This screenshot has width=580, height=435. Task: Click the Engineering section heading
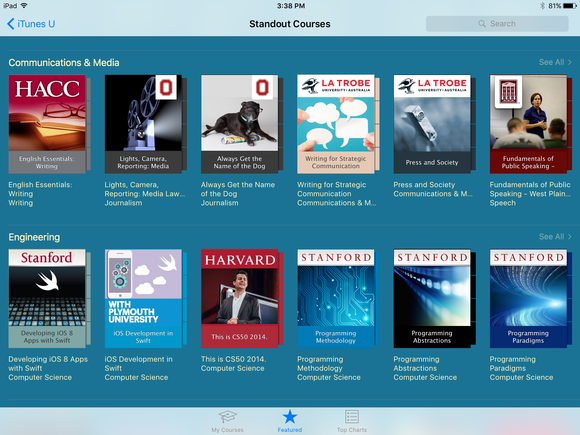[34, 237]
